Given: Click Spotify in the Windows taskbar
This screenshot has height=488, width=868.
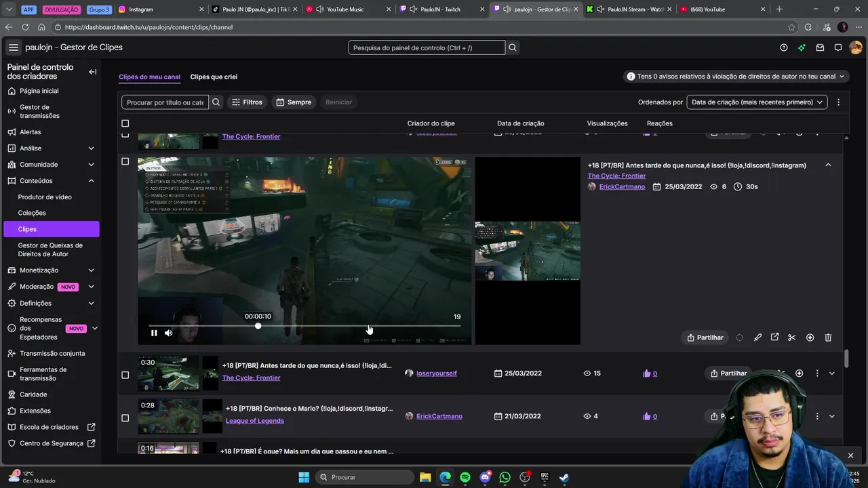Looking at the screenshot, I should [x=465, y=477].
